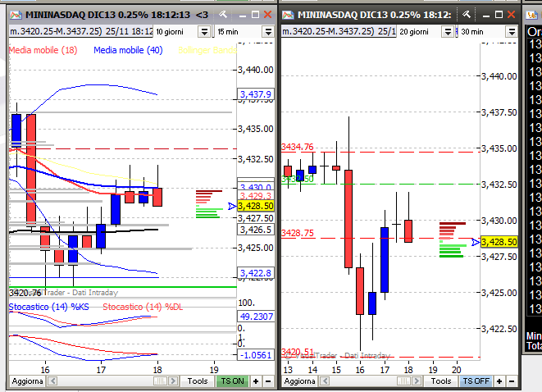Open the 15 min timeframe dropdown
The height and width of the screenshot is (392, 542).
tap(268, 32)
